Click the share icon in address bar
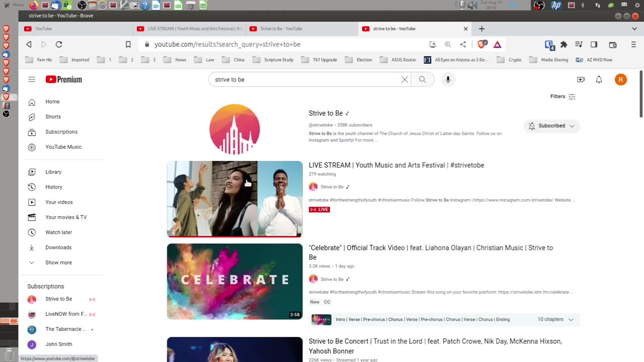The width and height of the screenshot is (644, 362). pyautogui.click(x=463, y=44)
